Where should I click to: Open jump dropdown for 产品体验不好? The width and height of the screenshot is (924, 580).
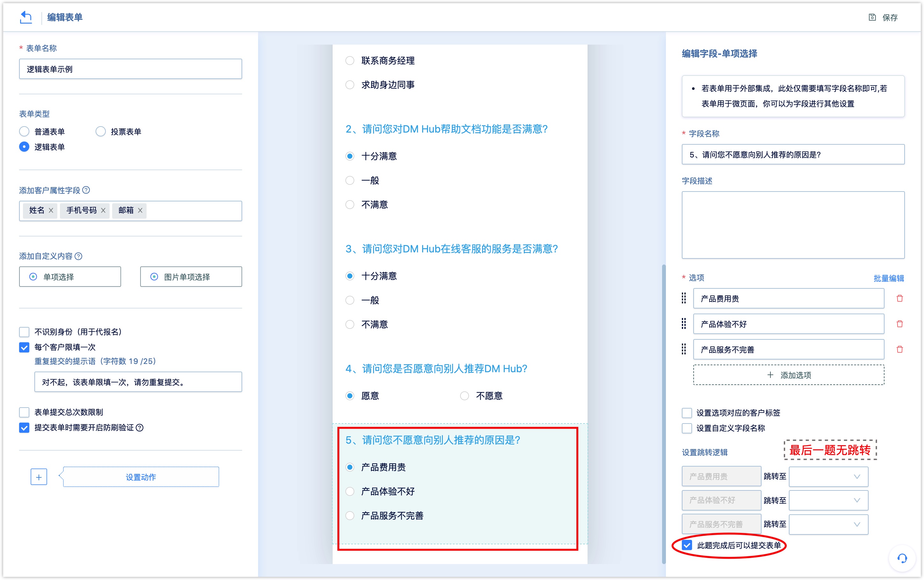click(828, 501)
